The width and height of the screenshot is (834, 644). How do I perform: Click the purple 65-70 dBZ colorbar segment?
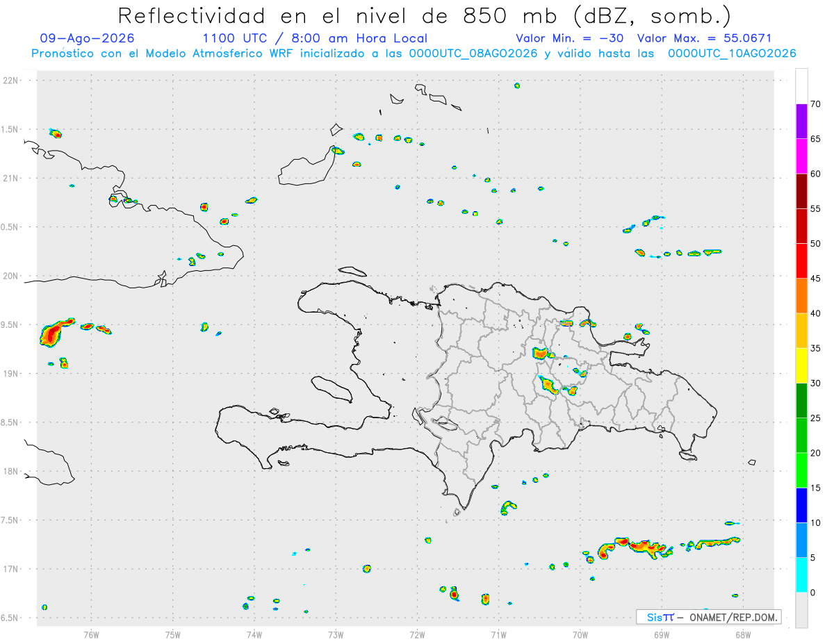(x=801, y=121)
